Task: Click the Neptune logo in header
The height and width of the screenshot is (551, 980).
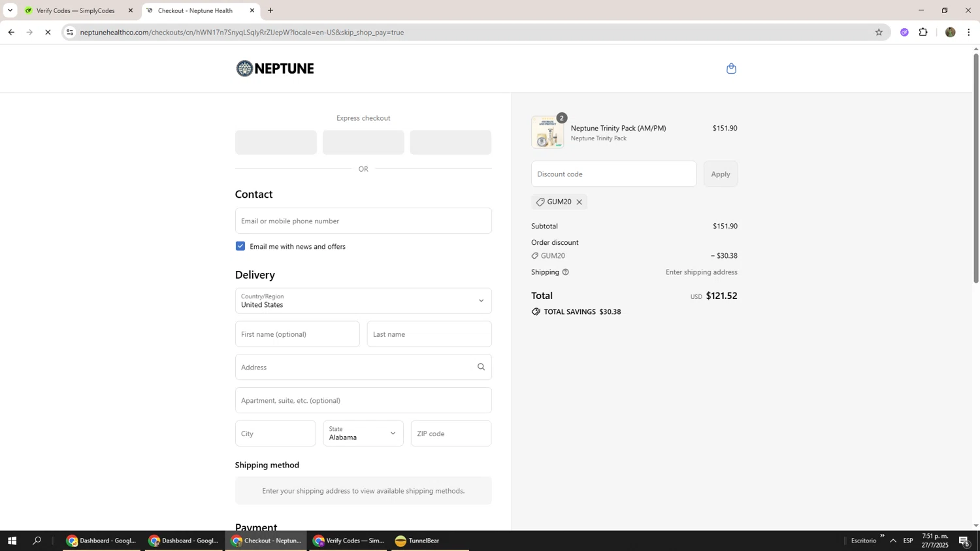Action: pos(275,69)
